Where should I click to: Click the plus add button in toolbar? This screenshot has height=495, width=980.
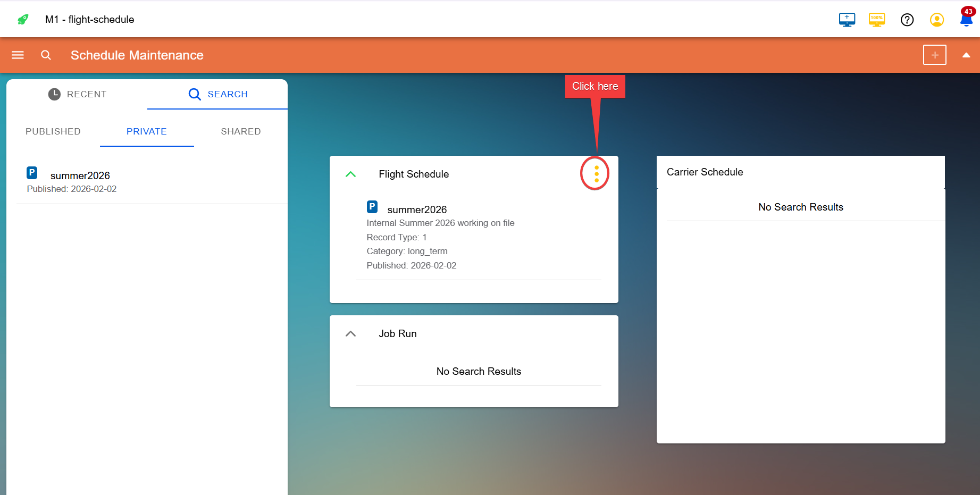(x=934, y=55)
